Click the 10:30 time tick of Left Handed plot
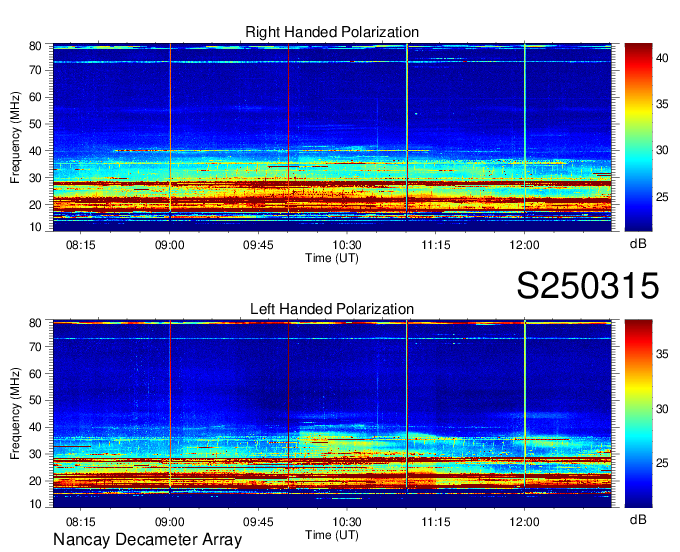The height and width of the screenshot is (552, 680). tap(347, 521)
